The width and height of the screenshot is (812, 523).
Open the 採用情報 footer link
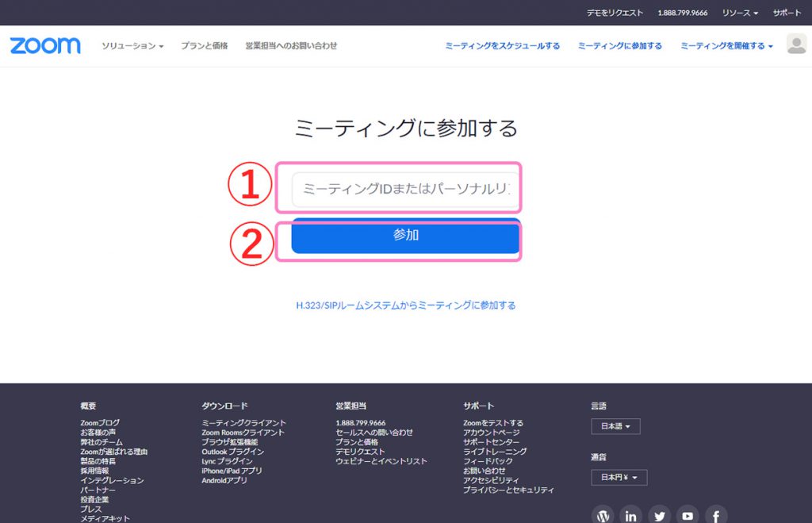pos(95,471)
